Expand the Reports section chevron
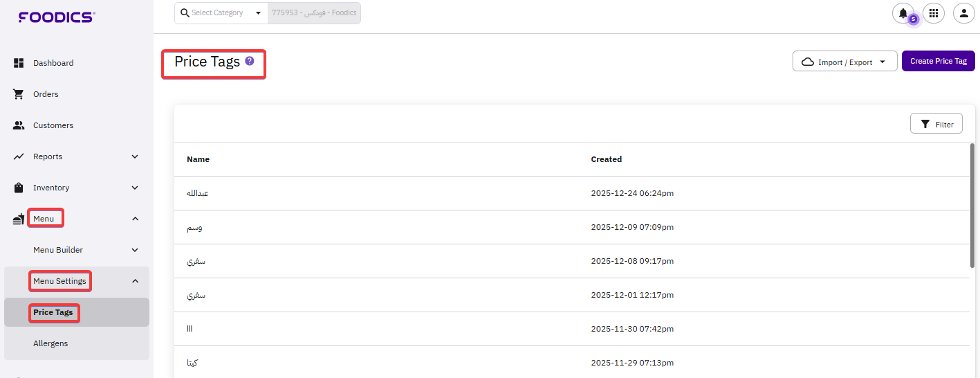The width and height of the screenshot is (980, 378). (135, 156)
